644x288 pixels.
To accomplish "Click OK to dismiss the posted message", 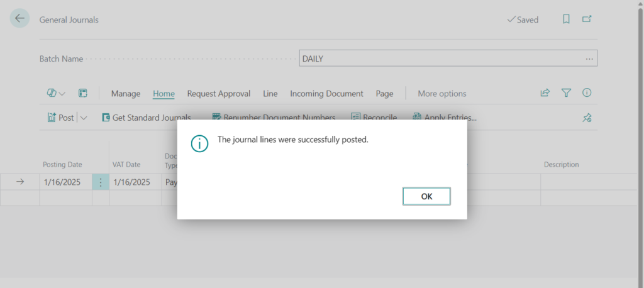I will (426, 196).
